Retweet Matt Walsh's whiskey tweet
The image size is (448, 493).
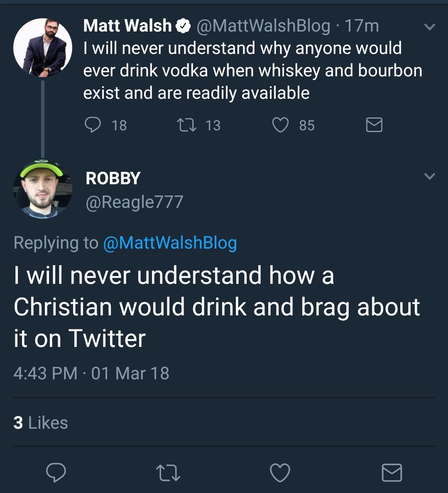186,125
